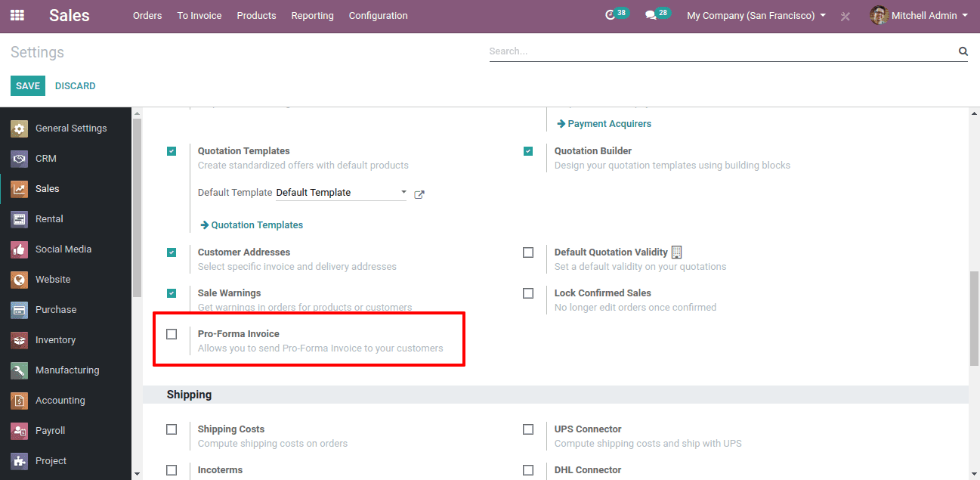Click the debug tools icon beside company name
The image size is (980, 480).
pos(846,16)
